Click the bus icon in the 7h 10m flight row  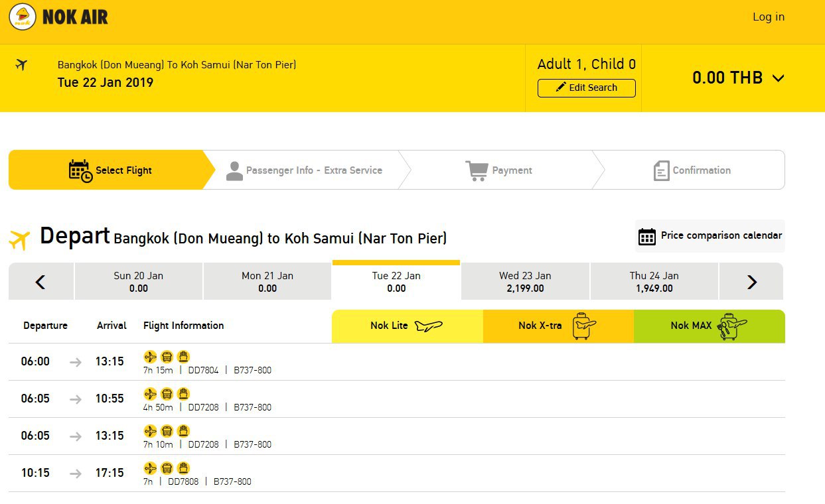[x=167, y=431]
